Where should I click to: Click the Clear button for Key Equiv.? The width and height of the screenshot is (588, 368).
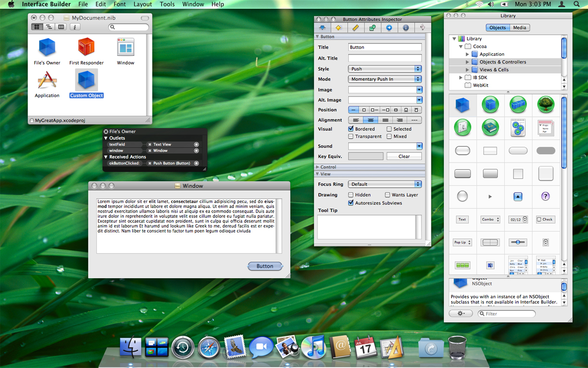click(404, 156)
